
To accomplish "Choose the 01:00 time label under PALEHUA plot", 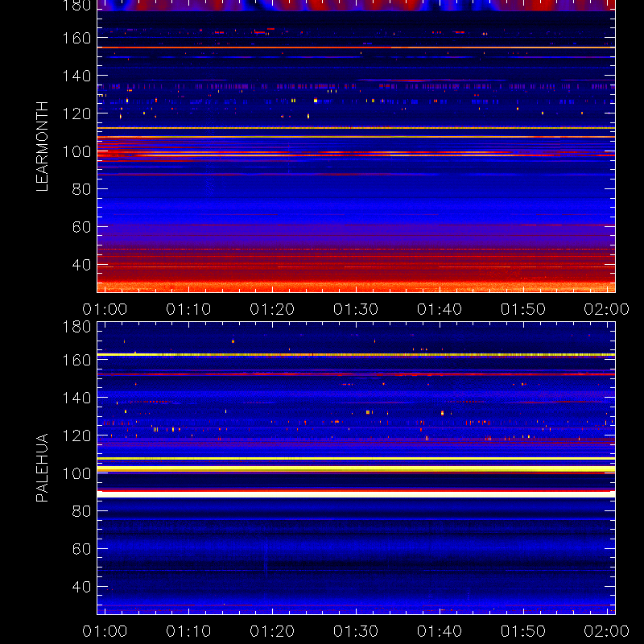I will [x=105, y=631].
